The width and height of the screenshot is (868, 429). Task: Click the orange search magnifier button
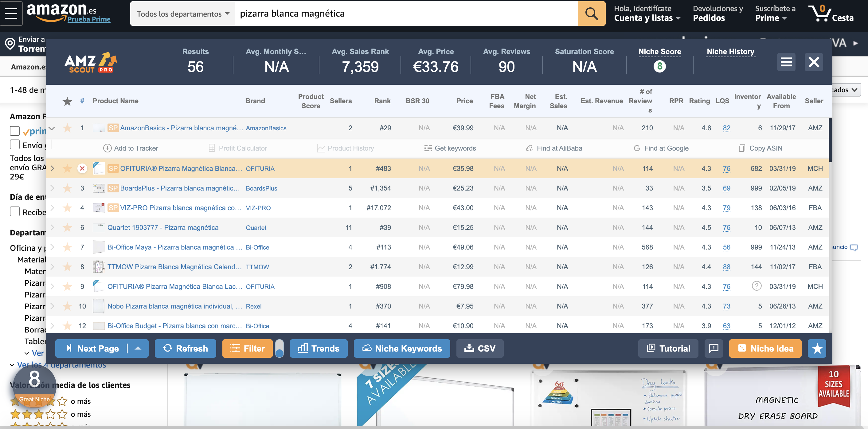tap(591, 14)
